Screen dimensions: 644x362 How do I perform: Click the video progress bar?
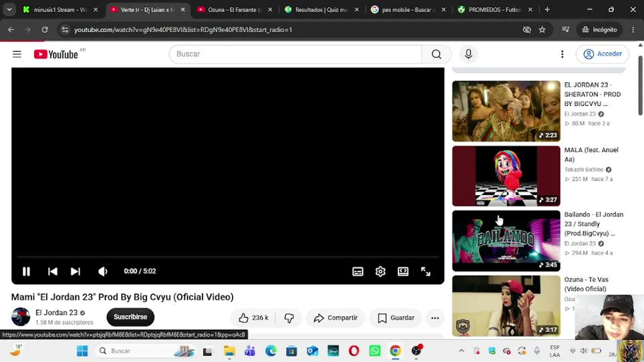pos(228,257)
